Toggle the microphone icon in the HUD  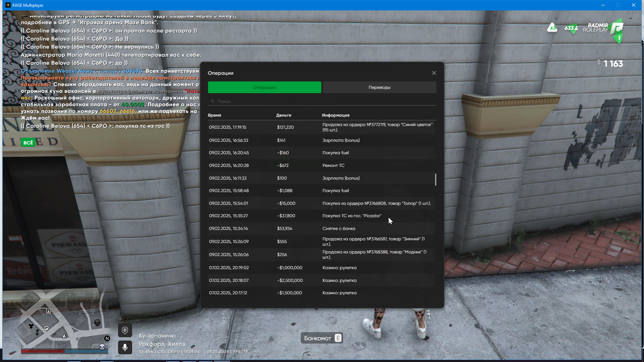[125, 347]
